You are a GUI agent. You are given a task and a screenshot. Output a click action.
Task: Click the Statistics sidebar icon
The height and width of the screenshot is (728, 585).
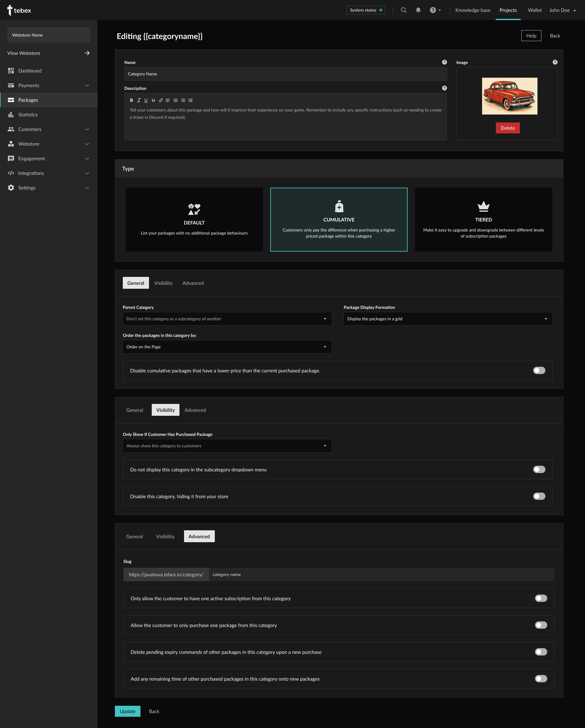[x=11, y=115]
